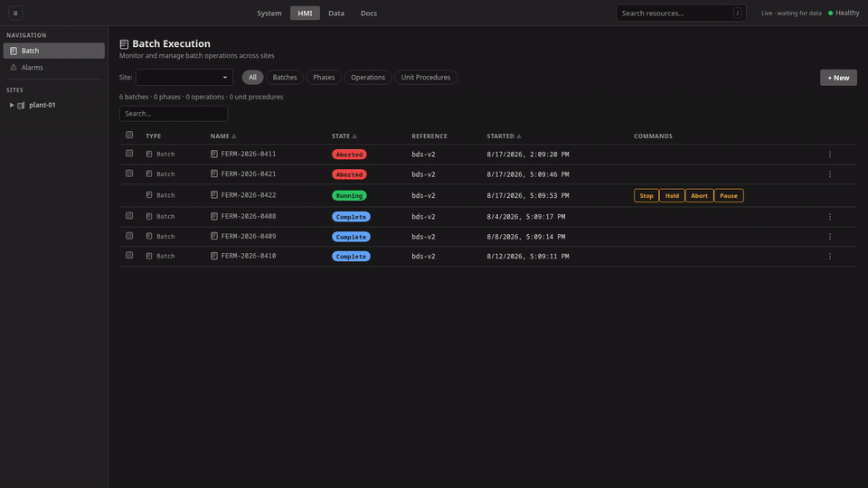Click the type icon in FERM-2026-0421 row
Image resolution: width=868 pixels, height=488 pixels.
point(149,174)
